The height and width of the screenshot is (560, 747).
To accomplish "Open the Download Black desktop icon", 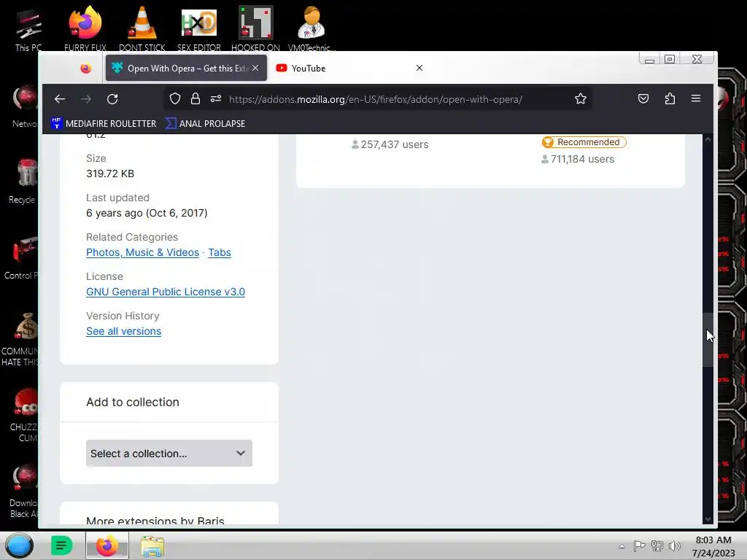I will [24, 491].
